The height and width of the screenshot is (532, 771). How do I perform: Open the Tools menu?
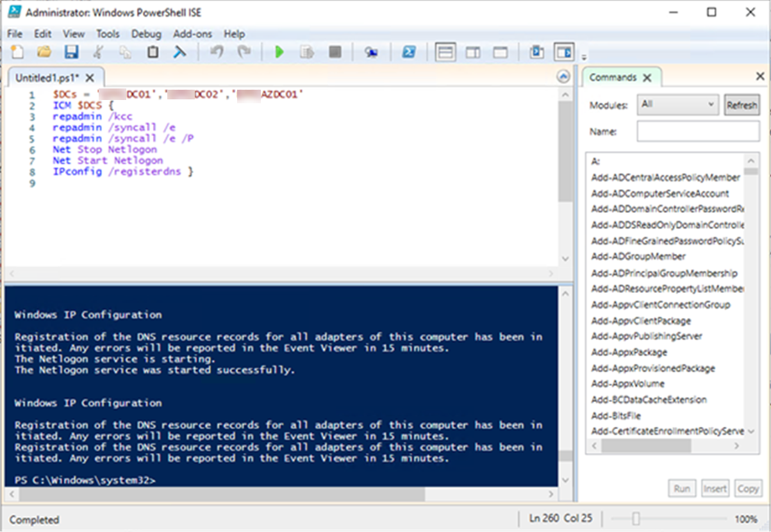click(108, 33)
